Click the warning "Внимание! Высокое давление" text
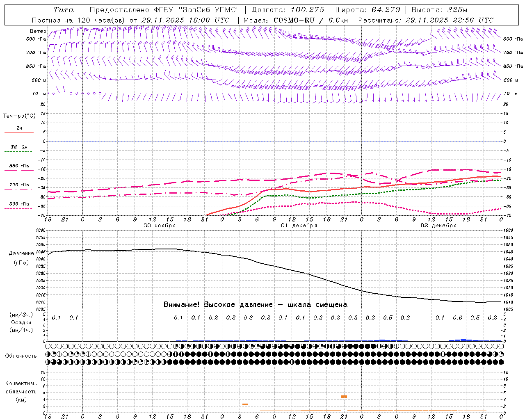 tap(218, 305)
